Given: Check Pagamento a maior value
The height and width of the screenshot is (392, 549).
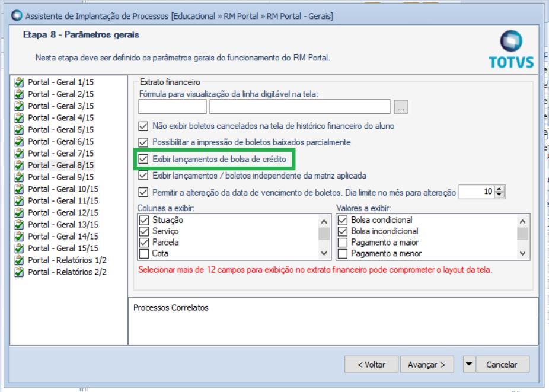Looking at the screenshot, I should [x=343, y=242].
